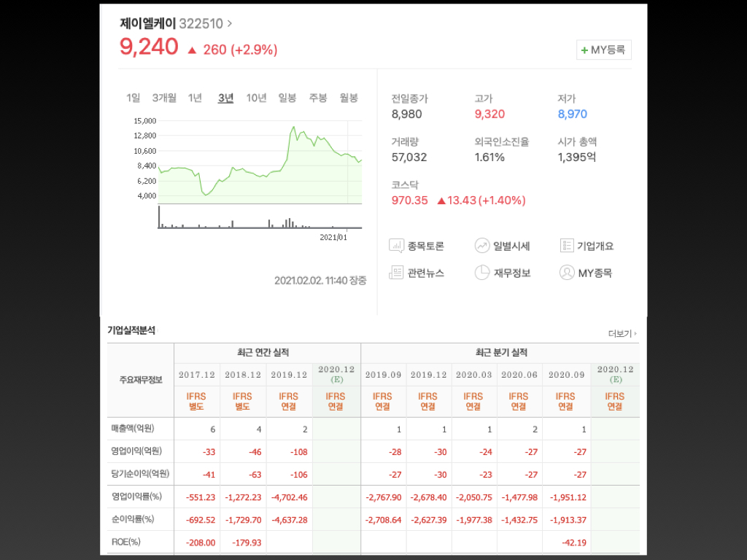Image resolution: width=747 pixels, height=560 pixels.
Task: Select the 3개월 chart period tab
Action: click(164, 98)
